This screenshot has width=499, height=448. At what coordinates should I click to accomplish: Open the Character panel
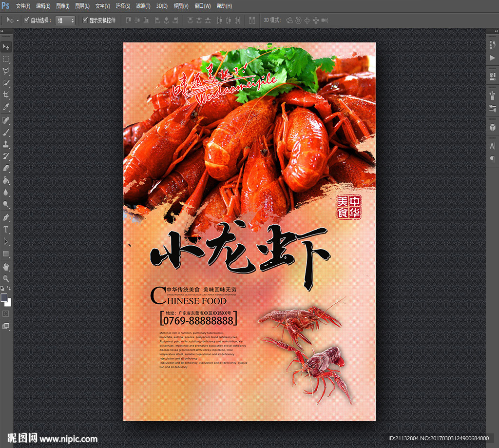pyautogui.click(x=492, y=146)
